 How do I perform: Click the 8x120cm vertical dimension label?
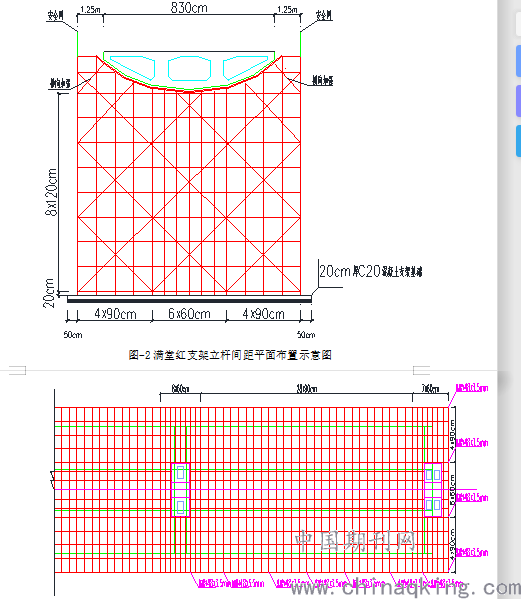(x=51, y=192)
